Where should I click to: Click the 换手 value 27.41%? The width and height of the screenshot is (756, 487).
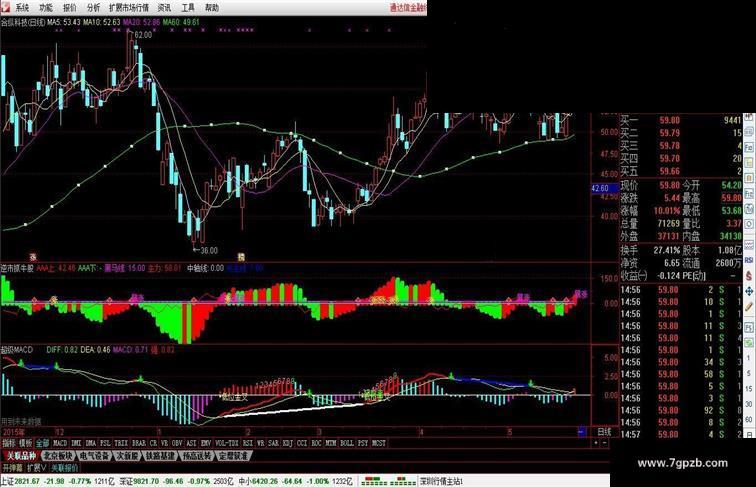667,250
